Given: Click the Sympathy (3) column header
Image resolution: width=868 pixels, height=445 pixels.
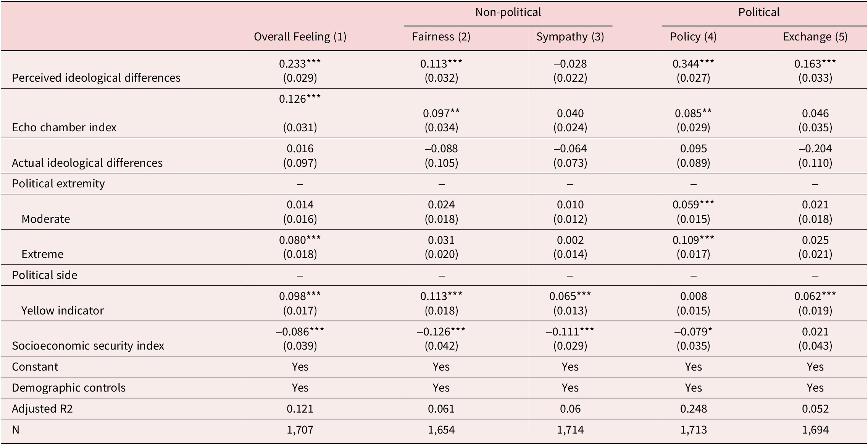Looking at the screenshot, I should click(x=570, y=37).
